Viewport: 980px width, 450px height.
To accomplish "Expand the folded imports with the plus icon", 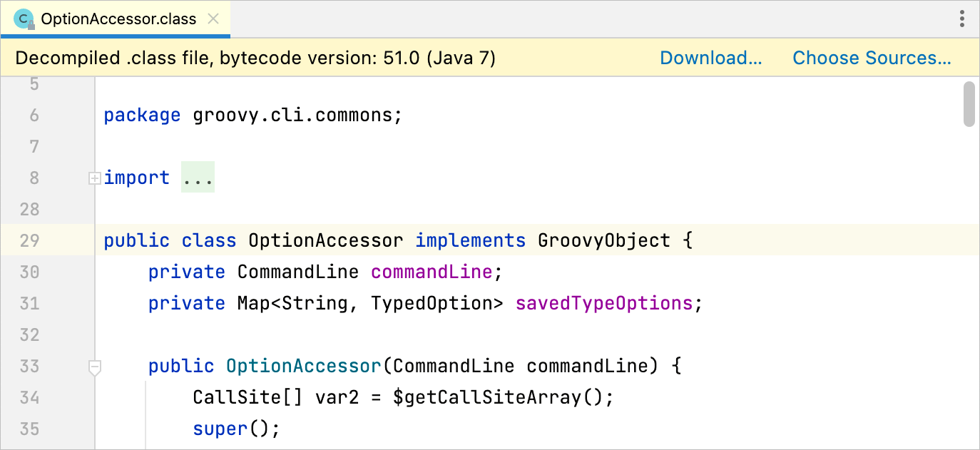I will pyautogui.click(x=95, y=178).
